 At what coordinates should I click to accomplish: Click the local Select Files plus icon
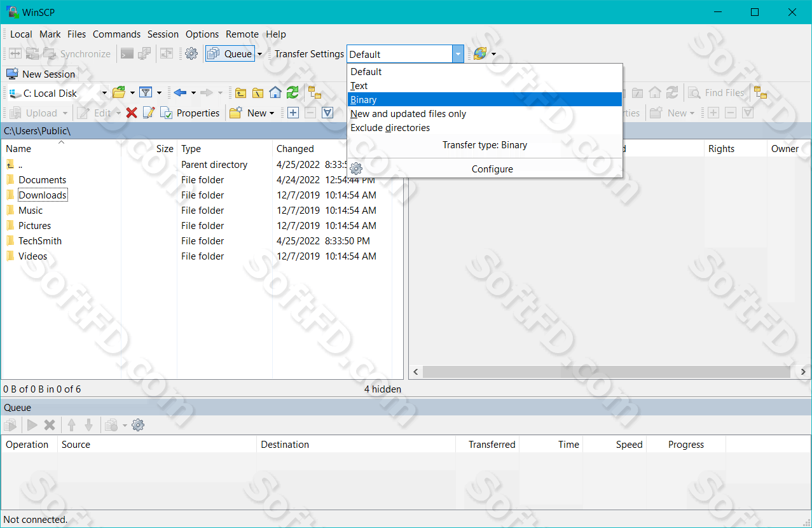(293, 113)
